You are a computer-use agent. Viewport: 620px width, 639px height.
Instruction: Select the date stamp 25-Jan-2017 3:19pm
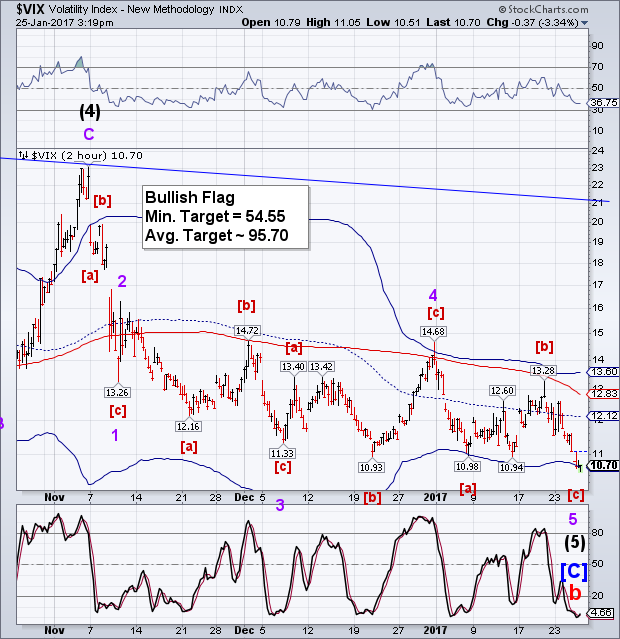(64, 23)
